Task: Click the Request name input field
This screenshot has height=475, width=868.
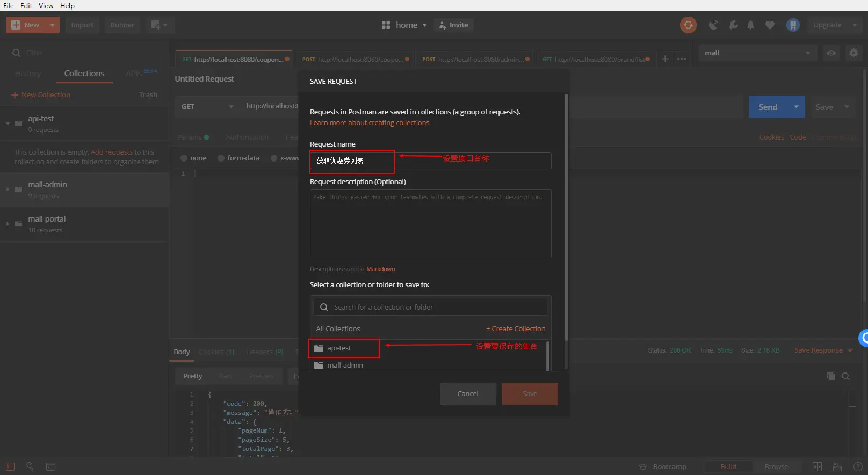Action: click(431, 160)
